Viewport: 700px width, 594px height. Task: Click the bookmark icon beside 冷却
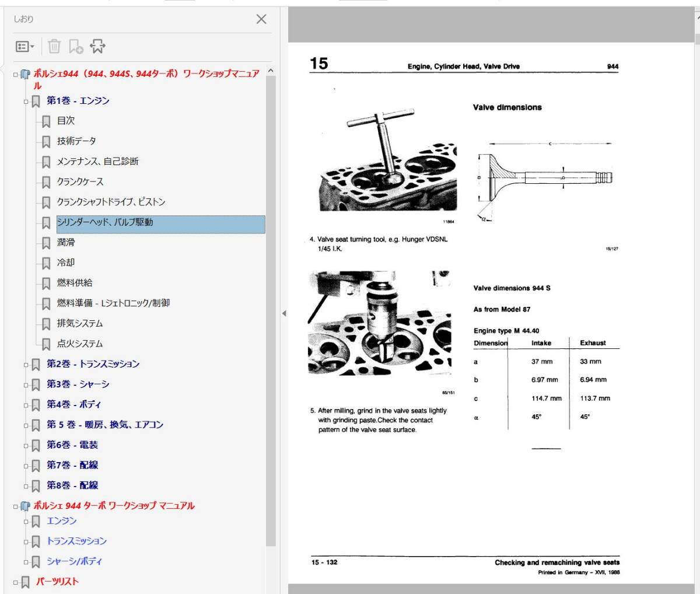click(x=46, y=264)
